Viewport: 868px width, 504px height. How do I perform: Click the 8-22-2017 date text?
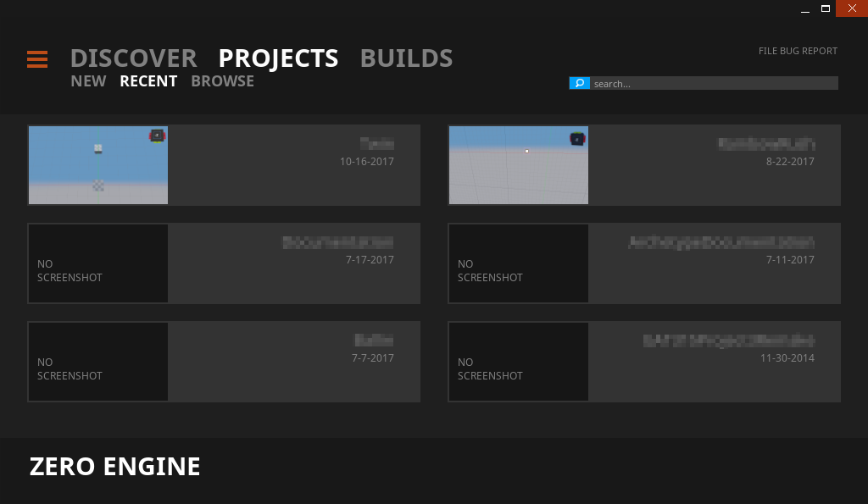(x=790, y=162)
